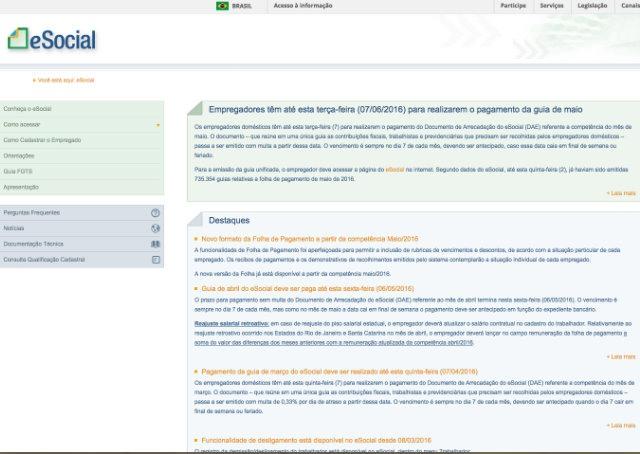Viewport: 640px width, 454px height.
Task: Open the Como acessar menu item
Action: [x=22, y=125]
